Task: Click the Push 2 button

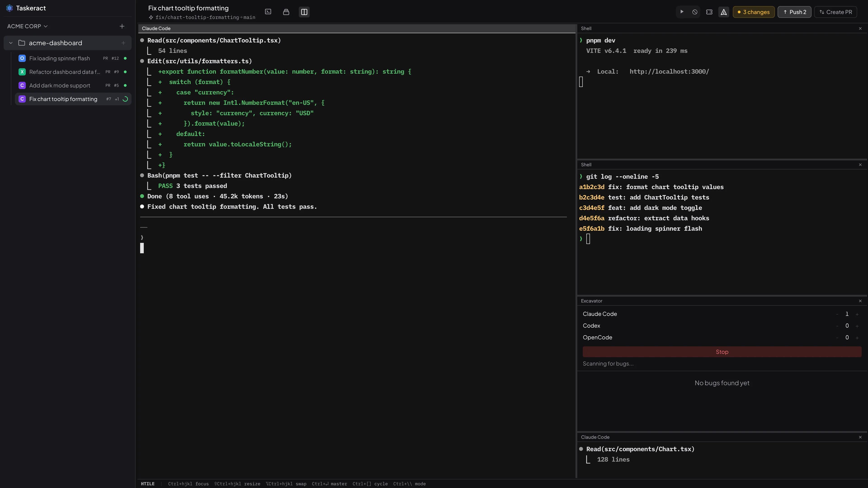Action: tap(794, 12)
